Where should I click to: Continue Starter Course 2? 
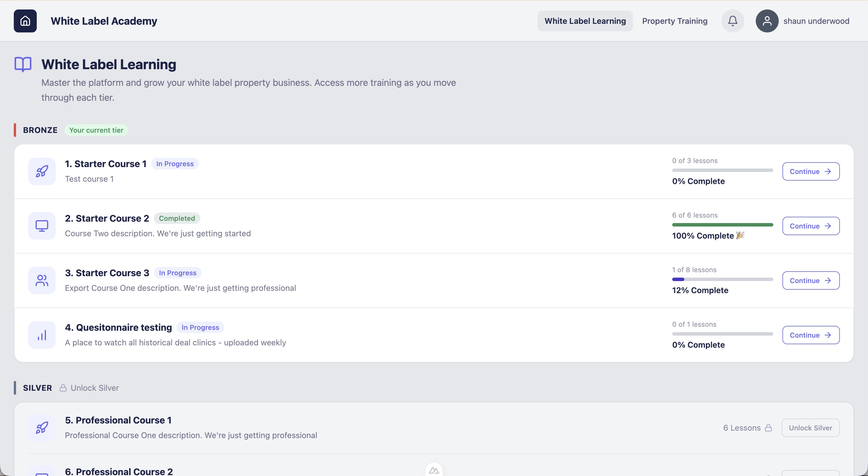pyautogui.click(x=811, y=226)
